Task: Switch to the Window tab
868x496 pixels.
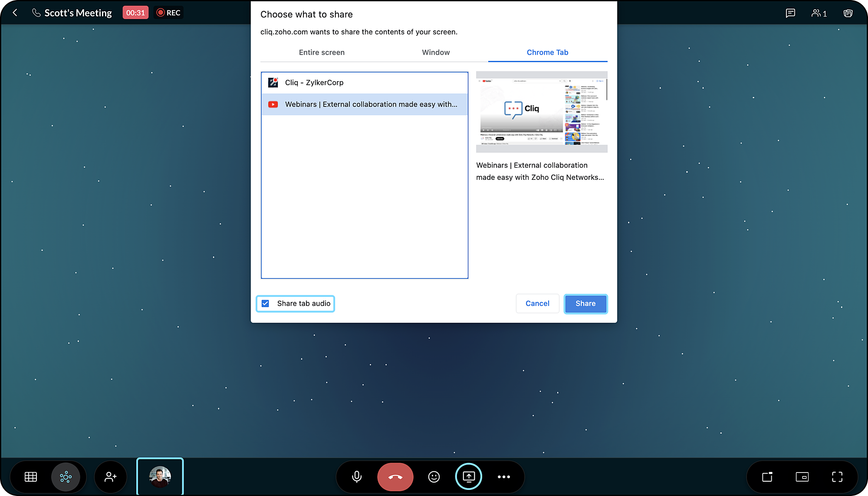Action: tap(436, 53)
